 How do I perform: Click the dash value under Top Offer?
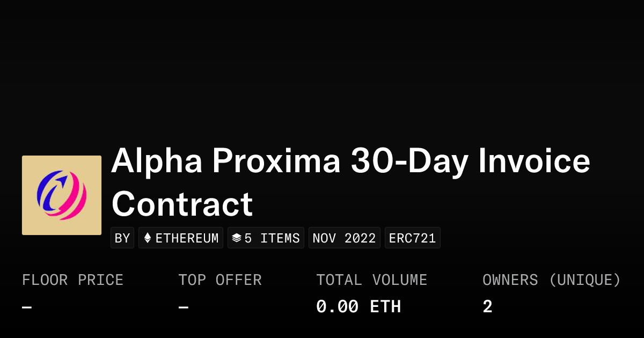point(183,307)
